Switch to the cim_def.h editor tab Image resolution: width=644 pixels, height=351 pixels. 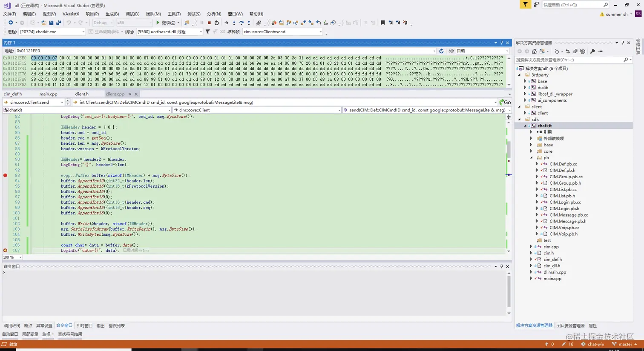[13, 94]
